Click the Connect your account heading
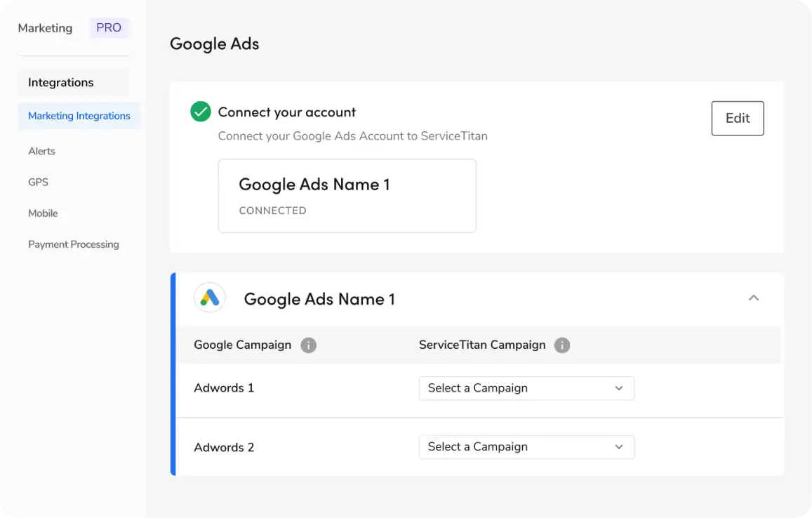Image resolution: width=812 pixels, height=518 pixels. tap(287, 112)
